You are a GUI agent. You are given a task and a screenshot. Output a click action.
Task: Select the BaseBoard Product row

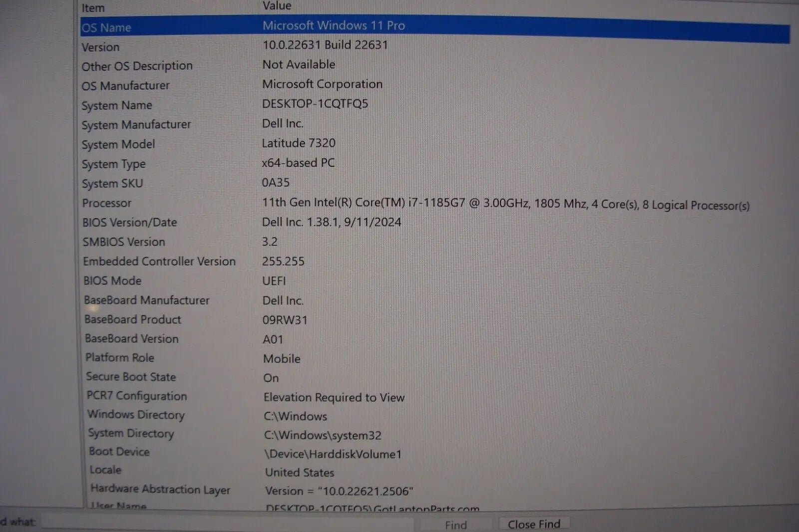(x=133, y=319)
